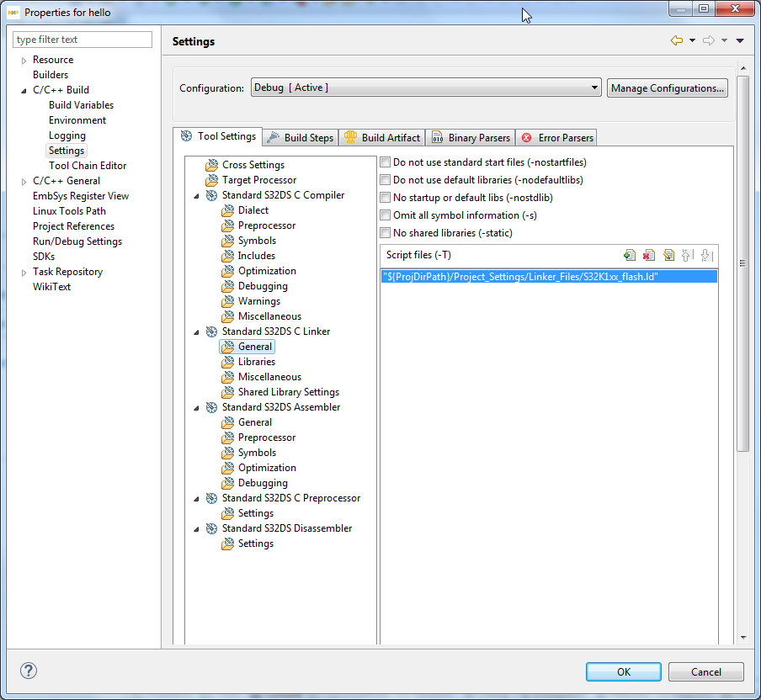The width and height of the screenshot is (761, 700).
Task: Click the Cross Settings folder icon
Action: click(211, 165)
